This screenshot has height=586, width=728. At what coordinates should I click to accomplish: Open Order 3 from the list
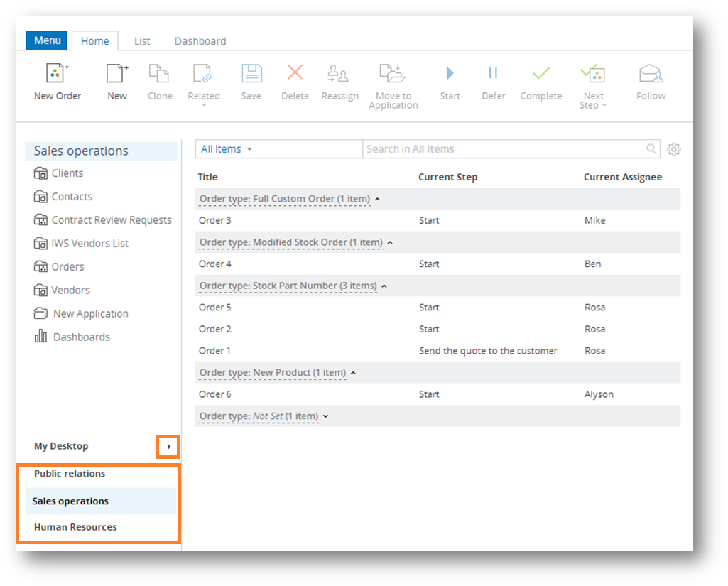215,221
